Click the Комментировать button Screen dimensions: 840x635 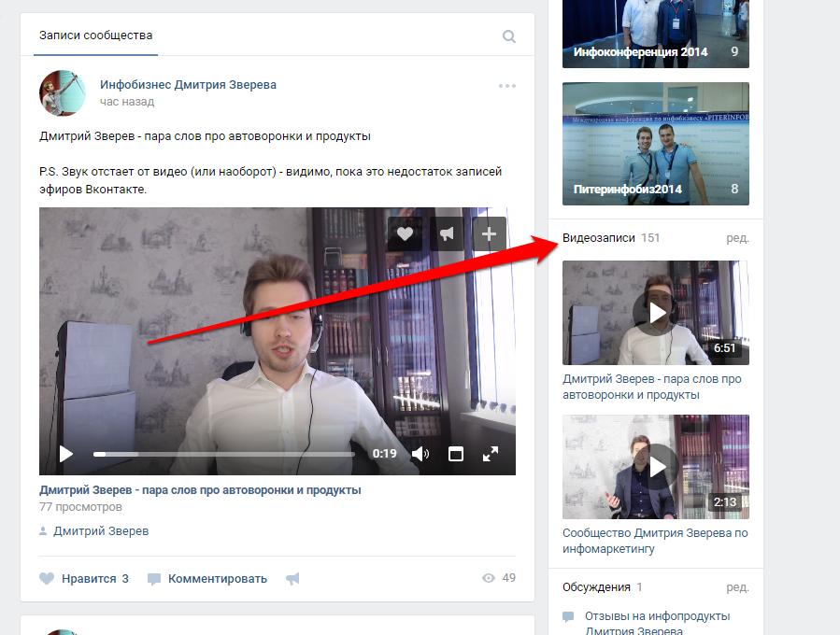click(207, 578)
